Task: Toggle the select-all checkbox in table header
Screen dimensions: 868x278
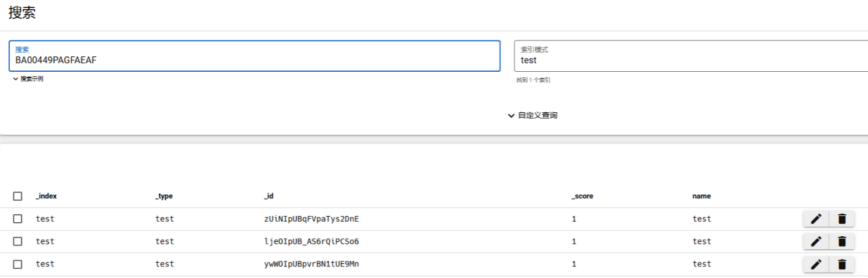Action: pos(18,196)
